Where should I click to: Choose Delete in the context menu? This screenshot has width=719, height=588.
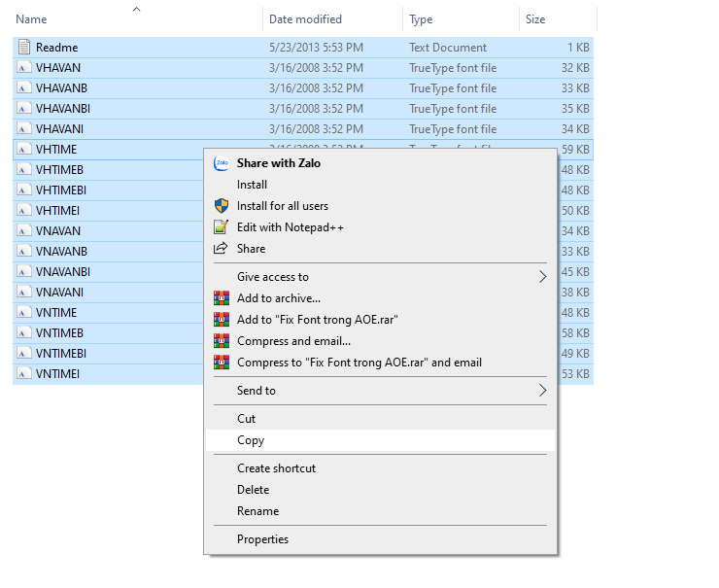(x=253, y=490)
